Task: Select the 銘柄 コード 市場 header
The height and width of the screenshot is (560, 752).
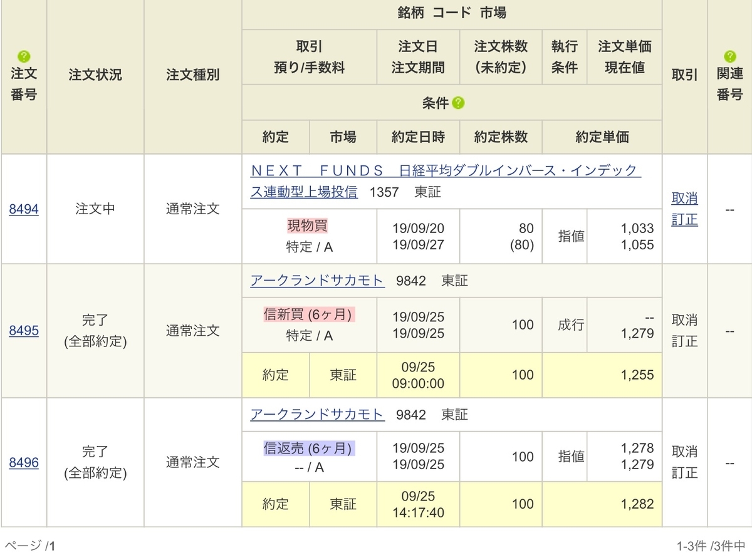Action: [452, 13]
